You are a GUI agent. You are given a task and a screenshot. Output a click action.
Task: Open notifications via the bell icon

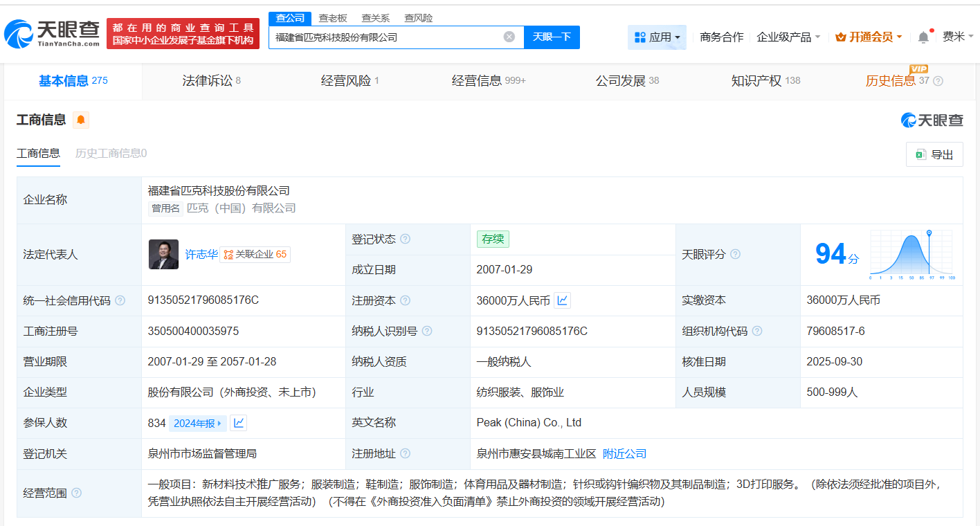[x=923, y=37]
